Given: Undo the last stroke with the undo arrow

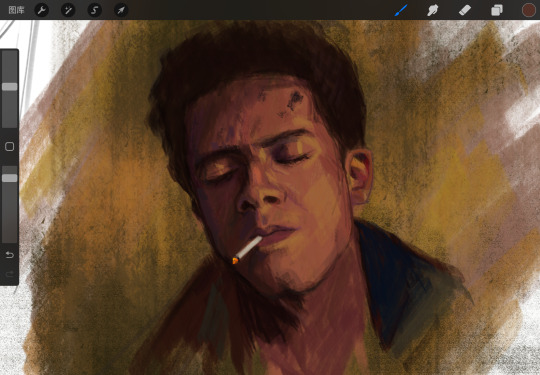Looking at the screenshot, I should [x=10, y=255].
